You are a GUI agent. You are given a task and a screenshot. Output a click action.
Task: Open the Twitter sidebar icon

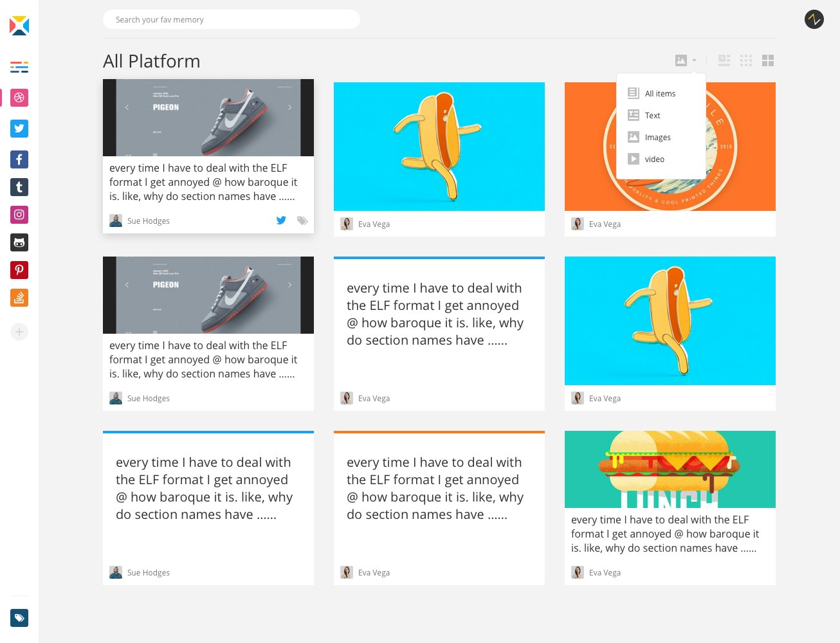[19, 129]
